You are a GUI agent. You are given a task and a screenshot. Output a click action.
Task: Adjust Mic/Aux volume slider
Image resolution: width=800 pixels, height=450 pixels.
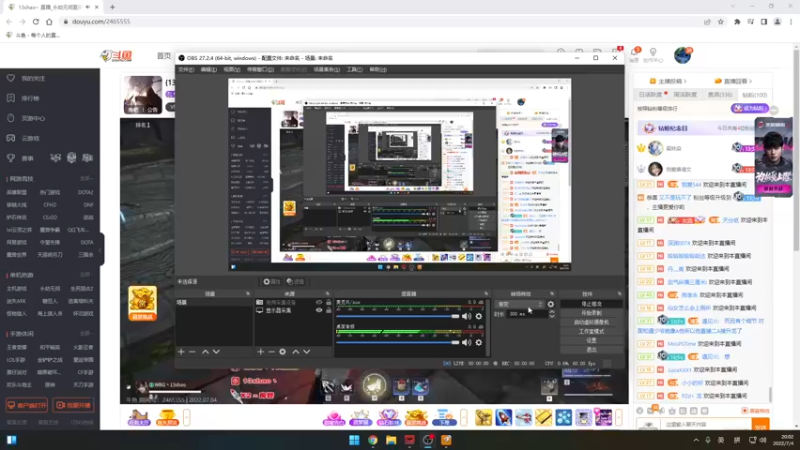[x=397, y=316]
